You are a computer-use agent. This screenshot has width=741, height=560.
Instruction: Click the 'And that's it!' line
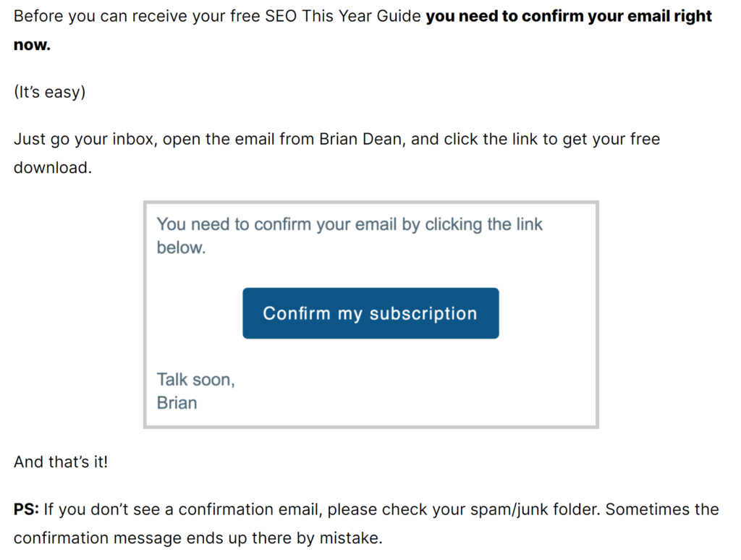[x=61, y=462]
